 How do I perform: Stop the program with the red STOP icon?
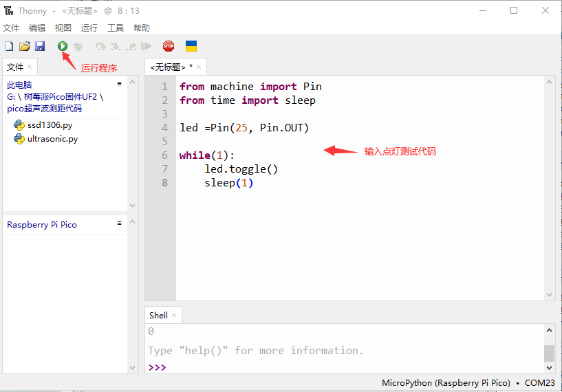pyautogui.click(x=169, y=46)
